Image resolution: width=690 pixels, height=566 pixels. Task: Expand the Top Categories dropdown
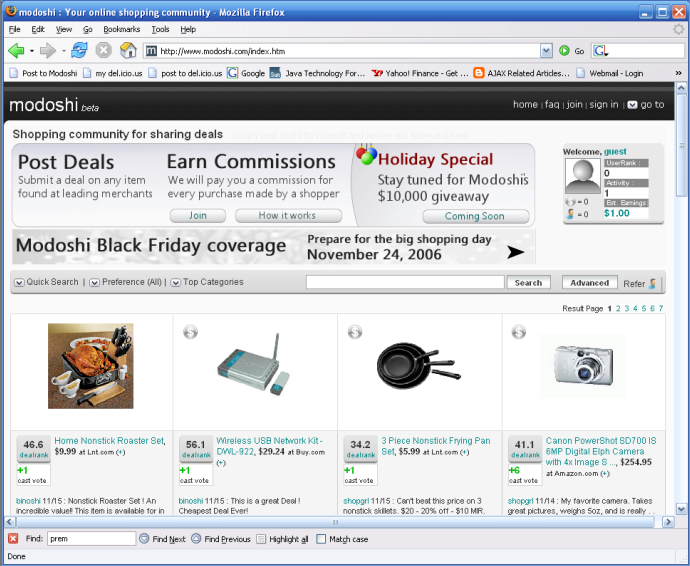coord(176,283)
